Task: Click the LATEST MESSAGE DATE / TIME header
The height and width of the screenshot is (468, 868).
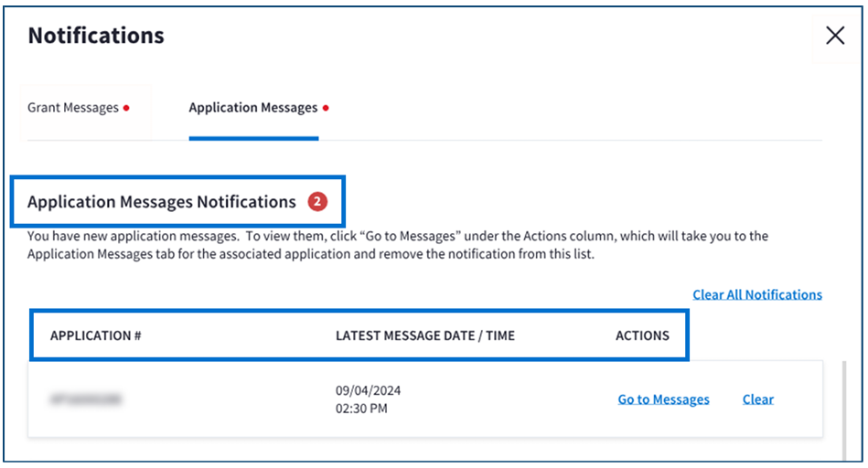Action: coord(424,335)
